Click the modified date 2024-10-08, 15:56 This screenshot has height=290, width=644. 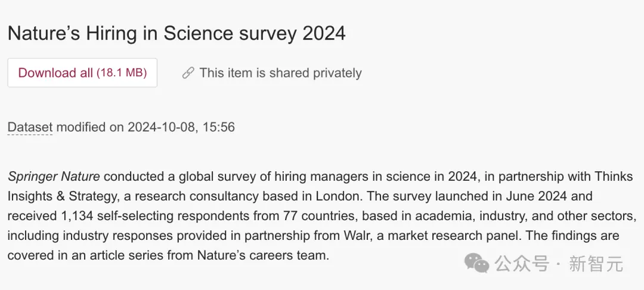tap(181, 127)
